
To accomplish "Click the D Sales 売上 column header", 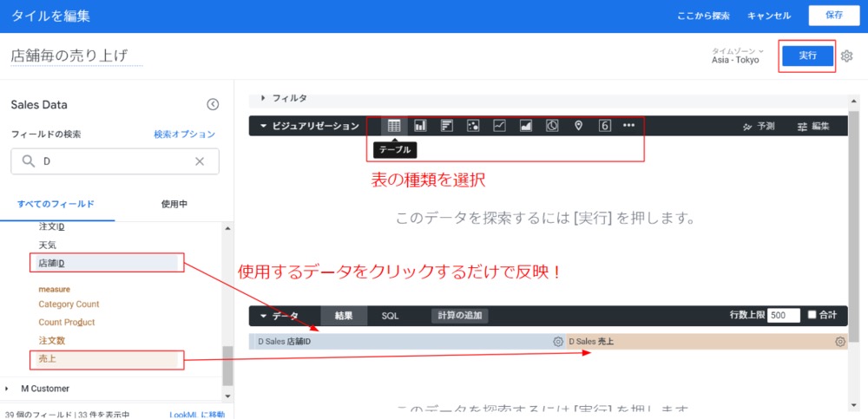I will click(707, 342).
